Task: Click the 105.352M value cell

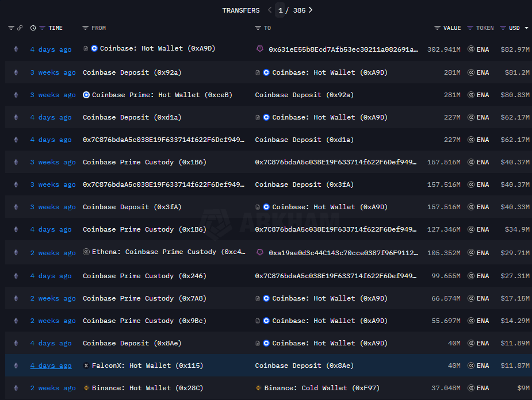Action: (x=444, y=253)
